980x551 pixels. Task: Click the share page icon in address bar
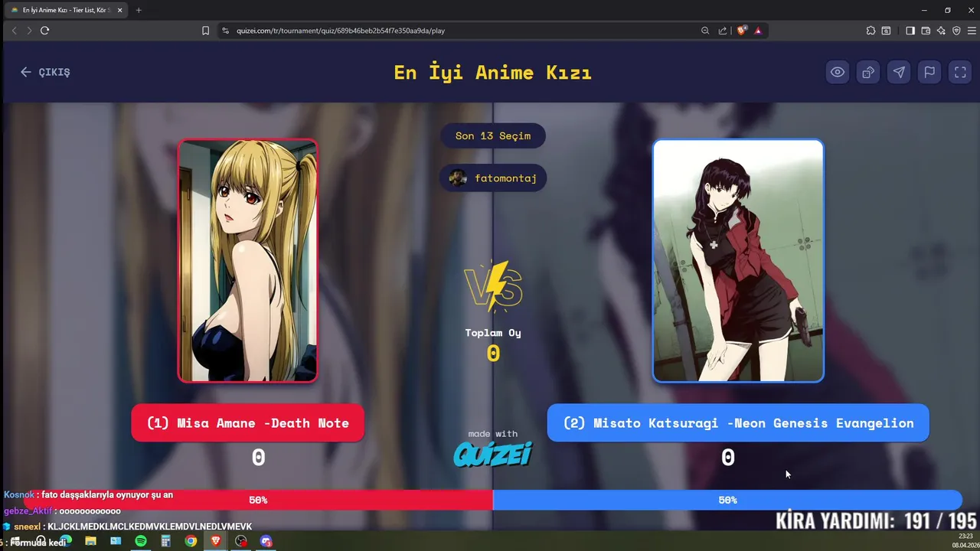723,31
